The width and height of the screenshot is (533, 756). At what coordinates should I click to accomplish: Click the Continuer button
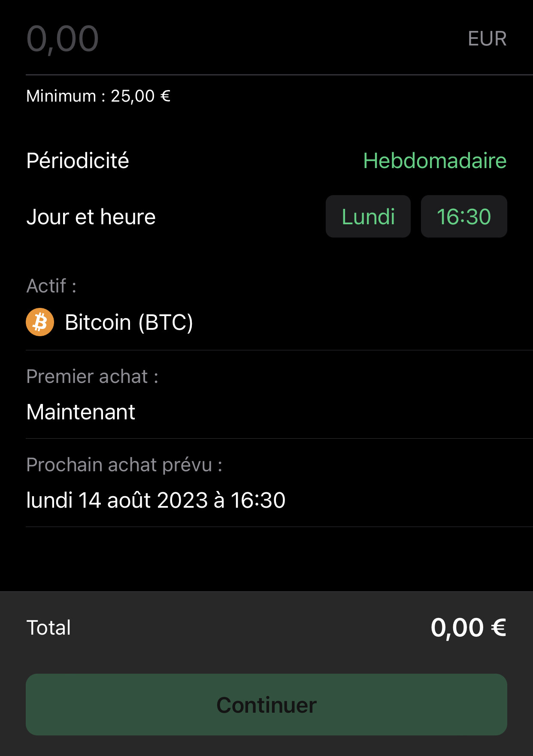coord(266,705)
